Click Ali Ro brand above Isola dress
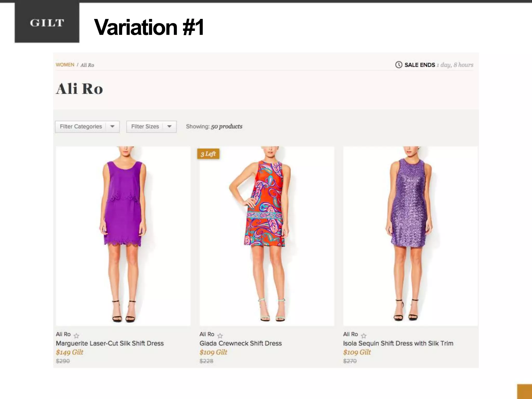The width and height of the screenshot is (532, 399). pos(350,334)
